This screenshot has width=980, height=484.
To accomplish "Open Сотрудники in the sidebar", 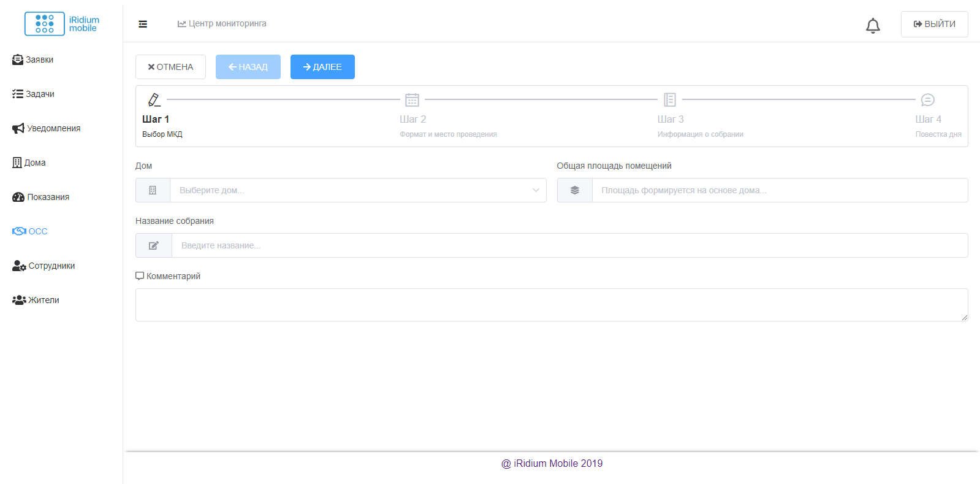I will (x=44, y=266).
